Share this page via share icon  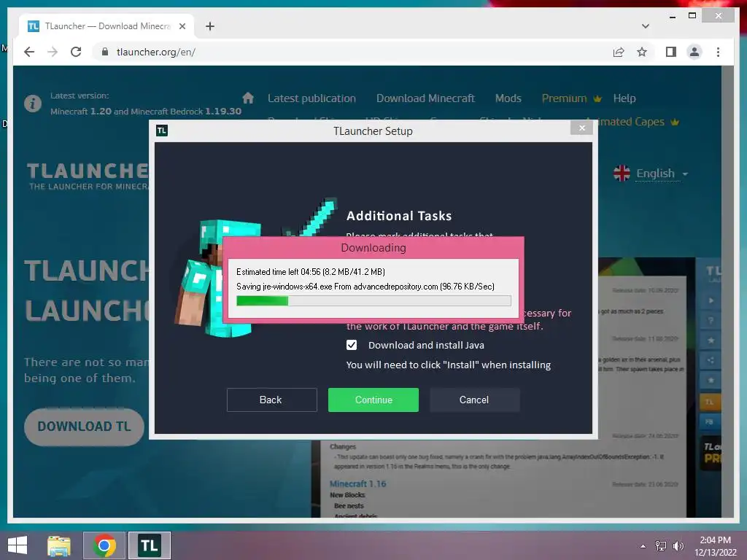(619, 52)
